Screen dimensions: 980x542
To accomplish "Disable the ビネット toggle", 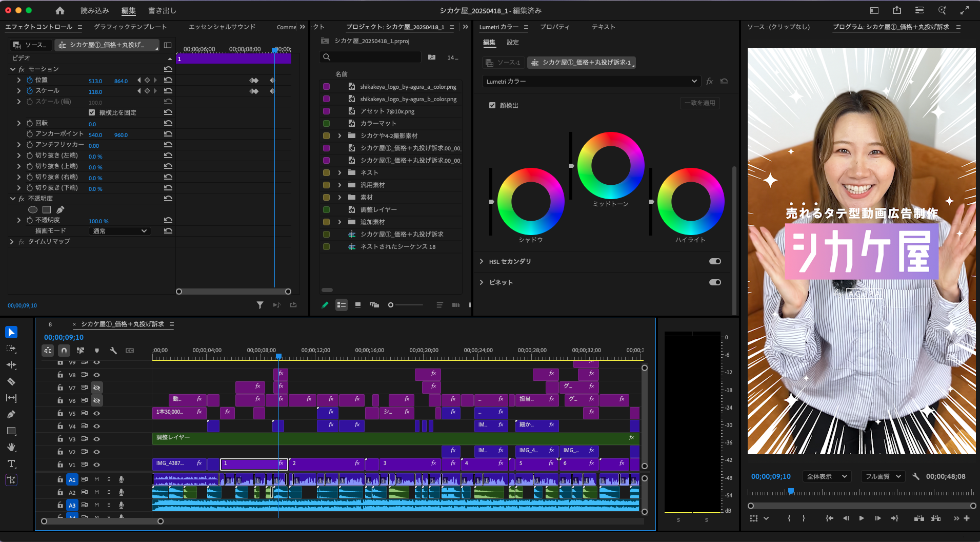I will point(715,282).
